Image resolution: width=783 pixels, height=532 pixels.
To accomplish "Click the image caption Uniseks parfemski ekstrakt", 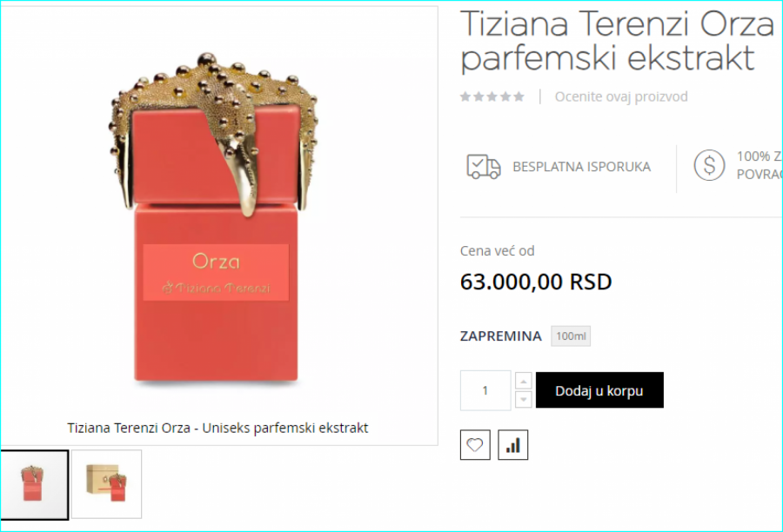I will (x=285, y=428).
